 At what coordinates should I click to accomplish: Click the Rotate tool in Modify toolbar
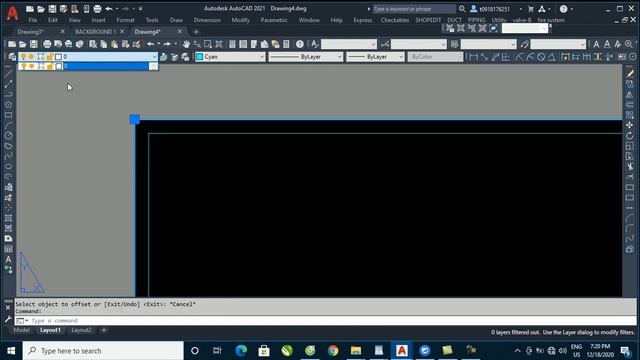[x=630, y=136]
